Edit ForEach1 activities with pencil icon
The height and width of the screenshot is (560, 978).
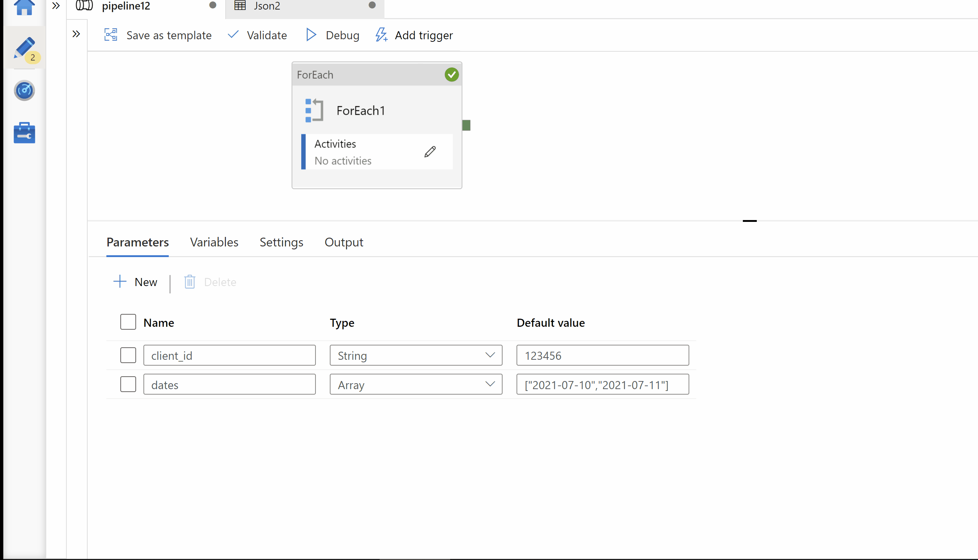point(430,152)
